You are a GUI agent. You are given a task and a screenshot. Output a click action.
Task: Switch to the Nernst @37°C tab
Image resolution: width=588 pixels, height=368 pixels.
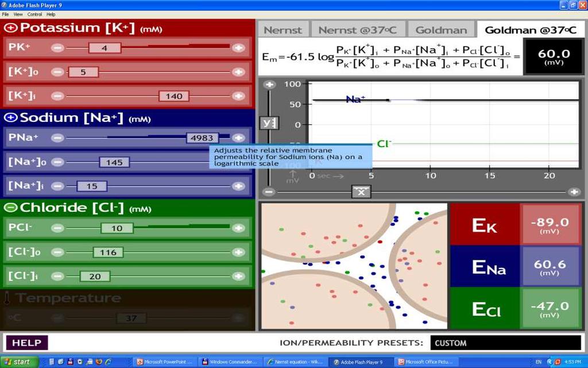pyautogui.click(x=357, y=30)
